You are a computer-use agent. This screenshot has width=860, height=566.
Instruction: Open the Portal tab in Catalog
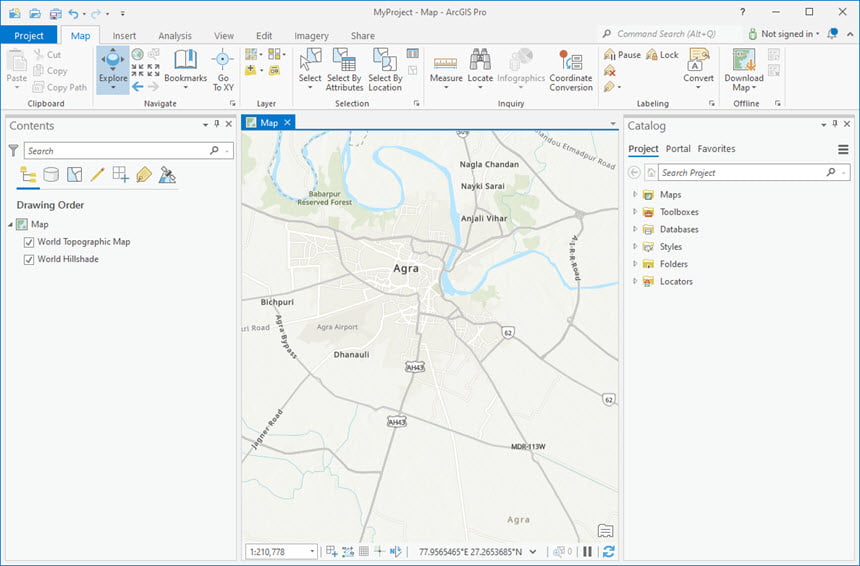pos(678,149)
